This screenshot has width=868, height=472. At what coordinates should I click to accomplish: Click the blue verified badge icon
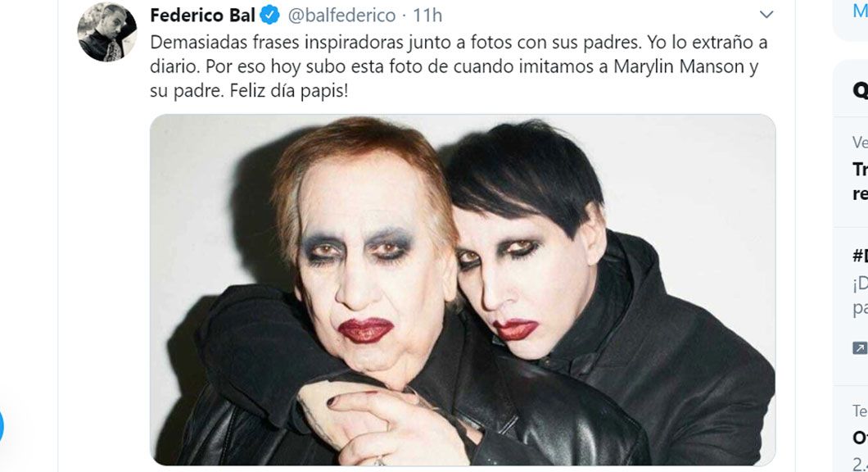(269, 15)
